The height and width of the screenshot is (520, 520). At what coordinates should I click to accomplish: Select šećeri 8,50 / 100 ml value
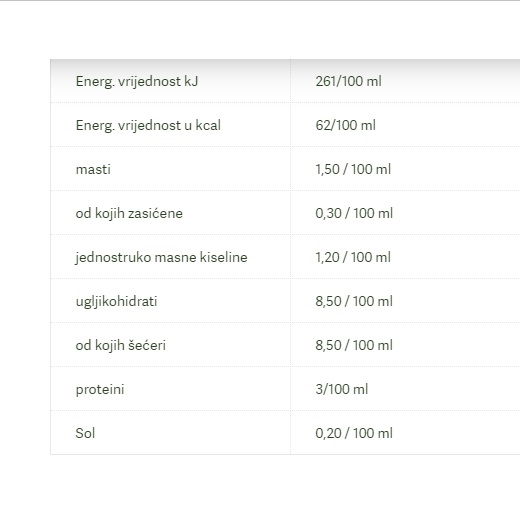point(354,345)
